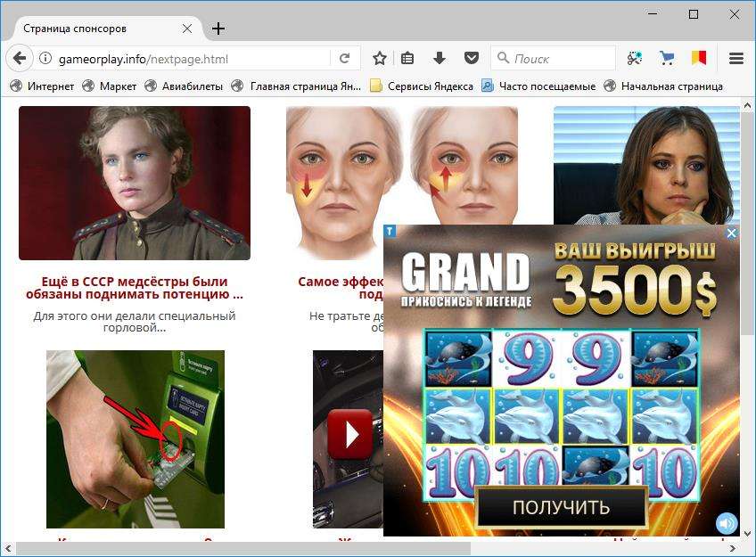Maximize the browser window
This screenshot has height=557, width=756.
click(694, 14)
